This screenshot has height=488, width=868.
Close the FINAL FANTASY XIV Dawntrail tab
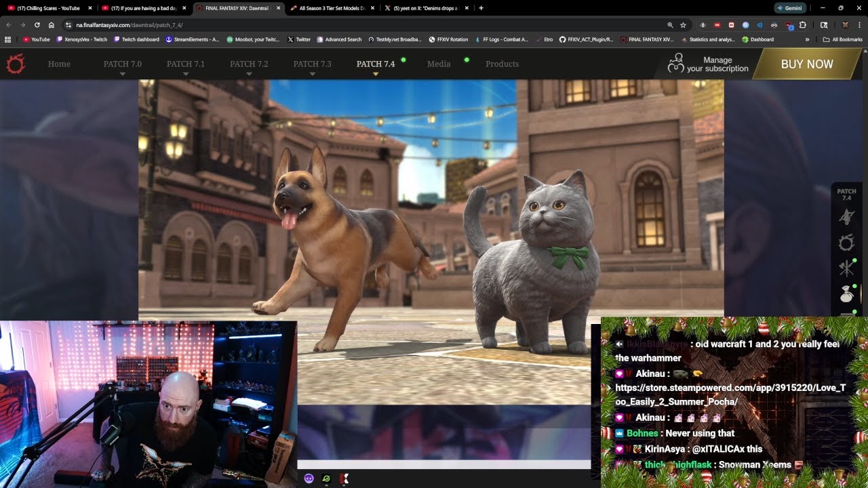click(278, 8)
